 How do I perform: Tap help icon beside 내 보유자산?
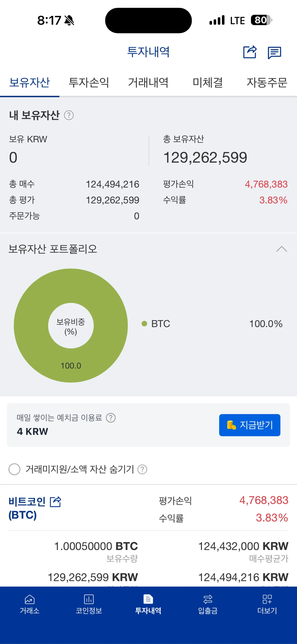click(x=69, y=115)
